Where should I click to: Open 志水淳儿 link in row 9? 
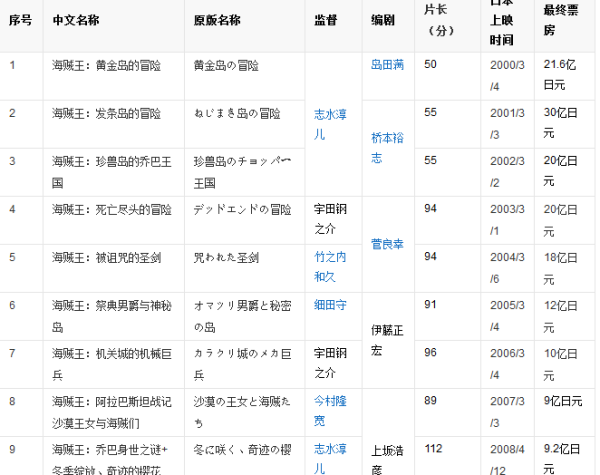[x=330, y=458]
